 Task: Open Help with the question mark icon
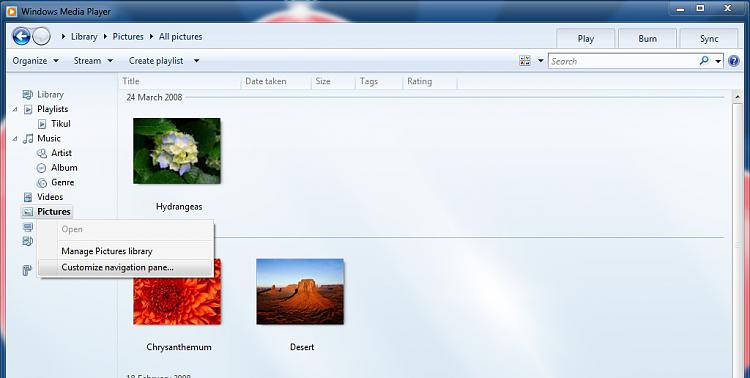click(x=734, y=61)
